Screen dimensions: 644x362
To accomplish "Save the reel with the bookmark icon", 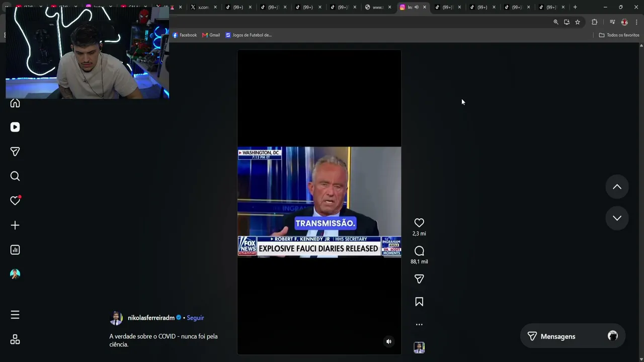I will [419, 302].
